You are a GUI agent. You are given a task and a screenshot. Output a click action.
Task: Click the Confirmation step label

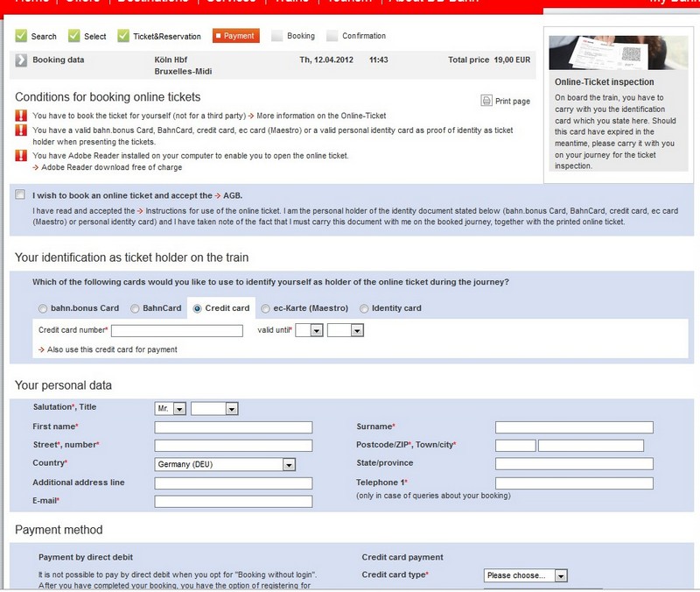tap(364, 36)
